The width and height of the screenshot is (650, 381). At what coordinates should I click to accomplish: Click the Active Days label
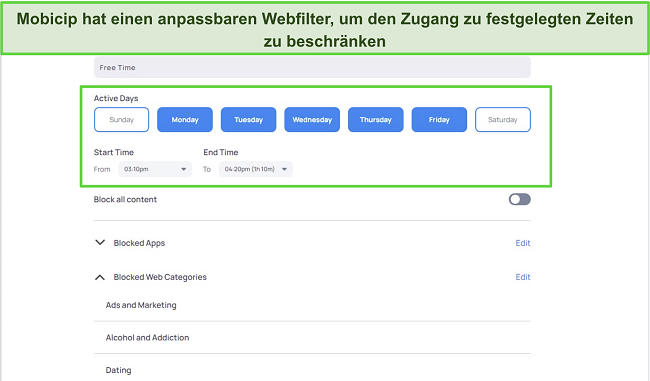coord(116,98)
